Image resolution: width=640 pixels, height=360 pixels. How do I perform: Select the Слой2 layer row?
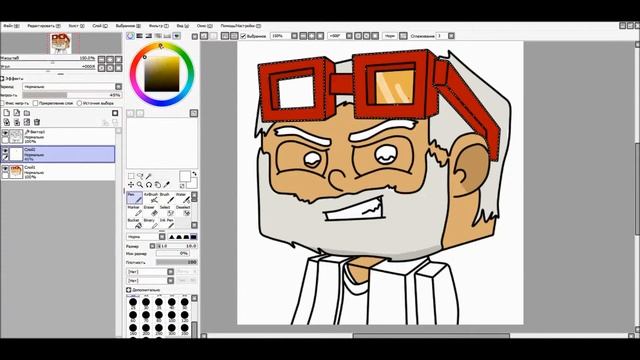pos(58,154)
